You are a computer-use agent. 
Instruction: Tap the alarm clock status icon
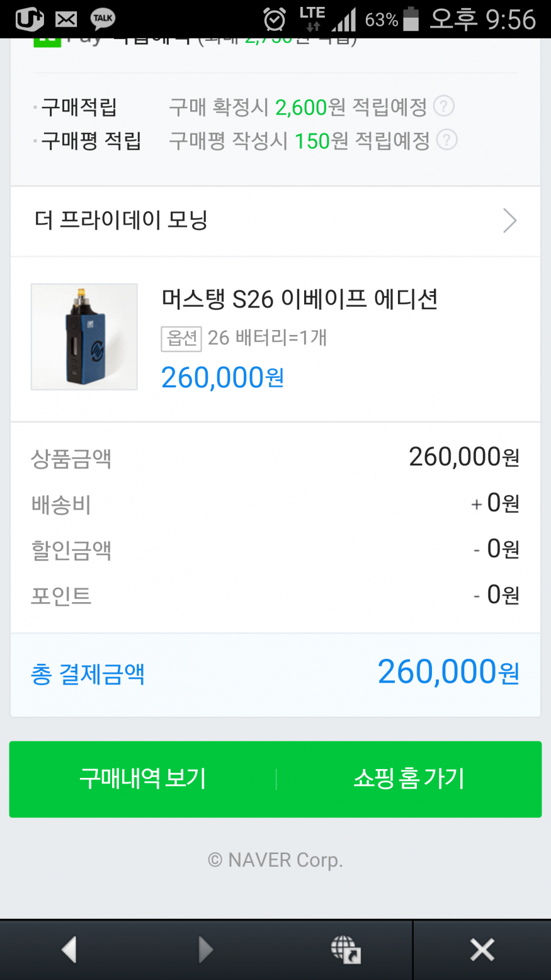coord(275,20)
